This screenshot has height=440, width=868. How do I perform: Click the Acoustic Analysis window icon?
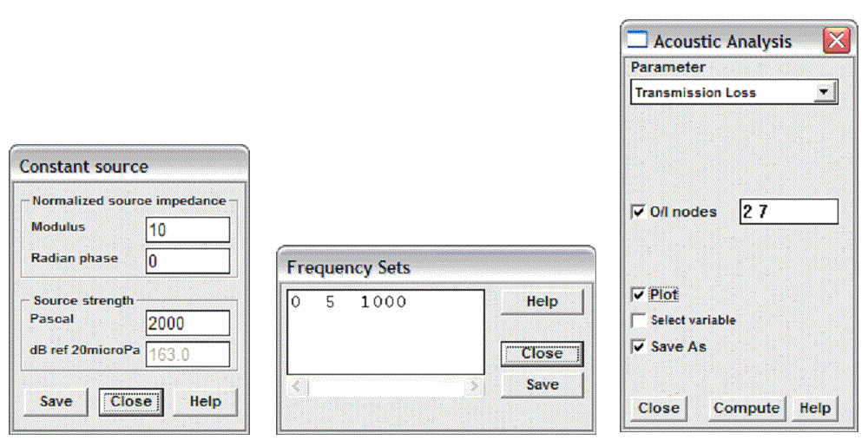point(637,41)
